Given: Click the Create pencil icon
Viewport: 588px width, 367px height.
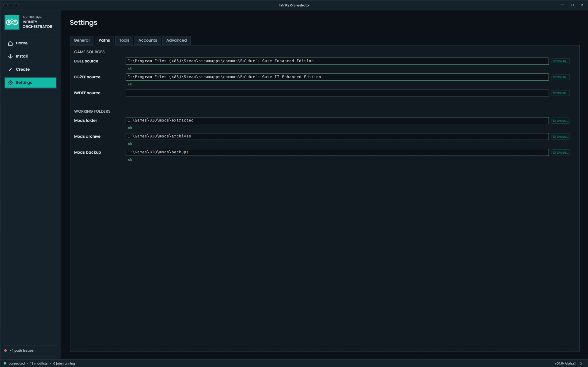Looking at the screenshot, I should pyautogui.click(x=10, y=69).
